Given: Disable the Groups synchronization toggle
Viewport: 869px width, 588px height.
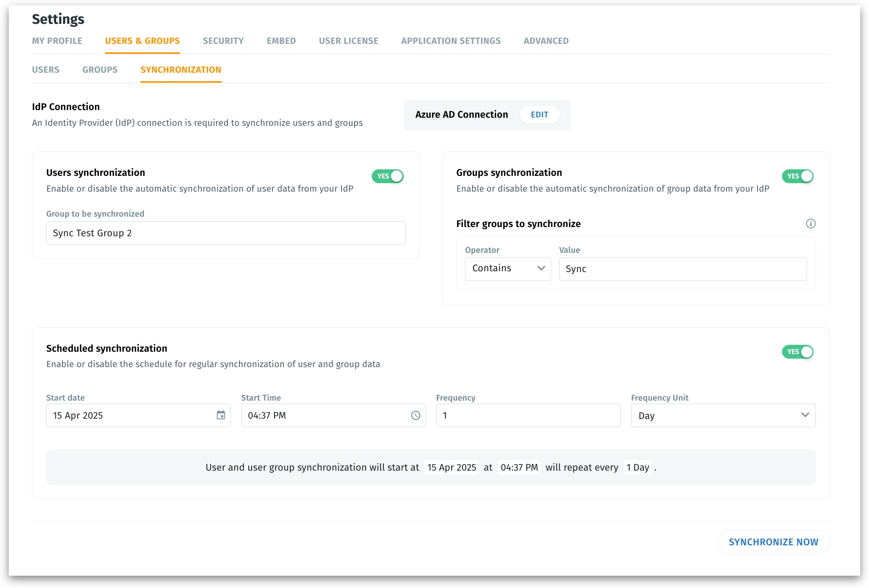Looking at the screenshot, I should (x=797, y=176).
